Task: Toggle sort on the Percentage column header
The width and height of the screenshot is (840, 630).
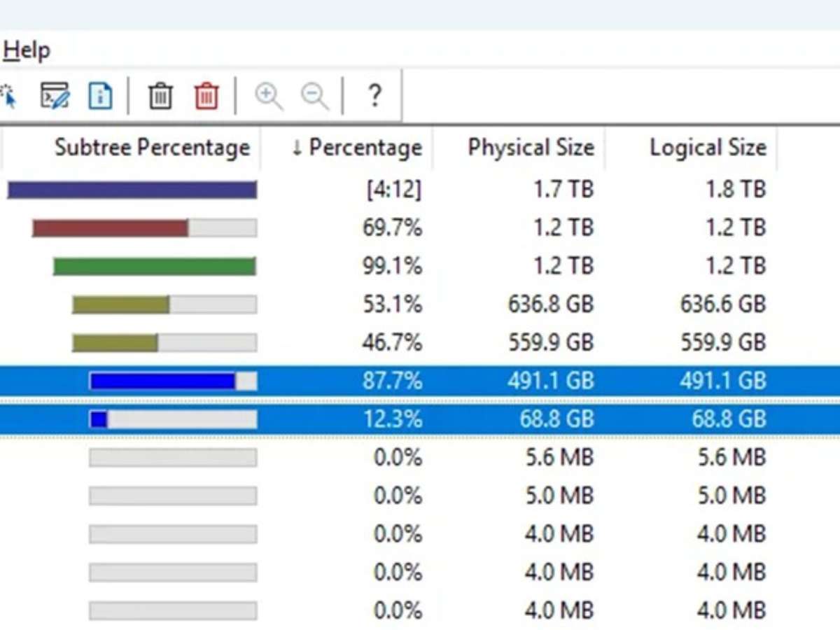Action: (357, 148)
